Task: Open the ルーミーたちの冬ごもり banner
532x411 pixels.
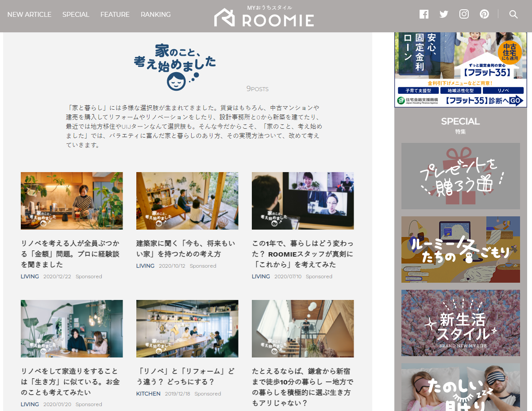Action: pyautogui.click(x=461, y=250)
